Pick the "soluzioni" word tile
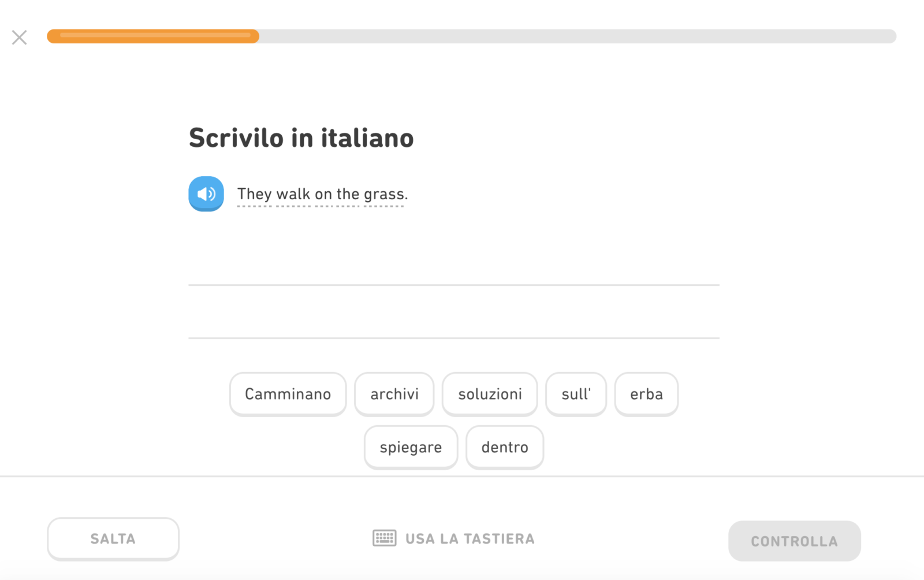Screen dimensions: 924x580 point(490,394)
